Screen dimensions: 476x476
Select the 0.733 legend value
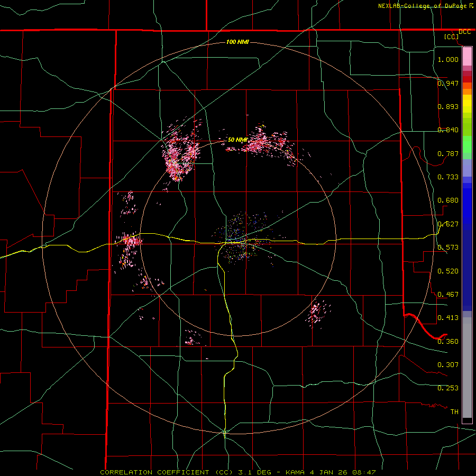pyautogui.click(x=448, y=177)
